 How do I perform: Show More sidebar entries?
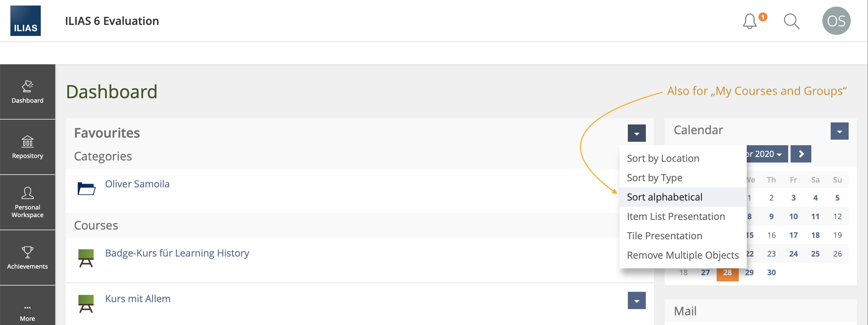click(28, 313)
